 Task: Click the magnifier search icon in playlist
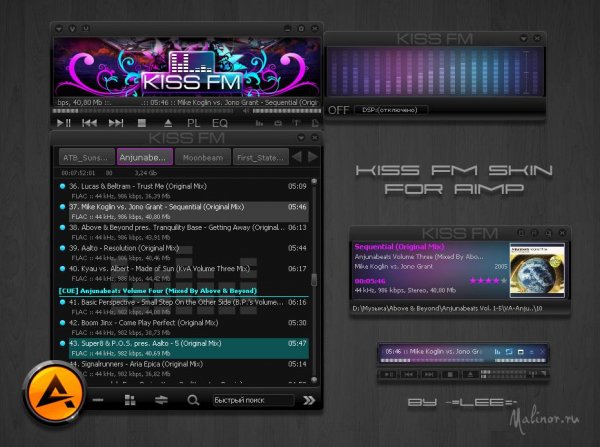193,400
